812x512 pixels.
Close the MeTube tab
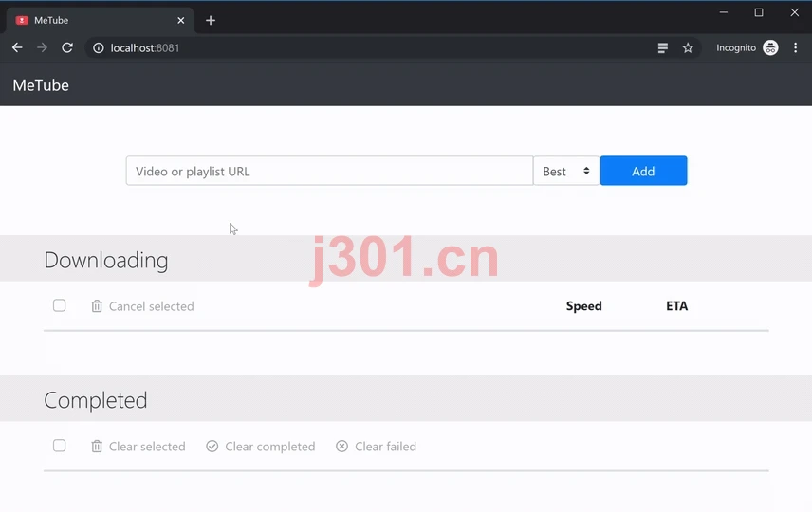point(181,20)
